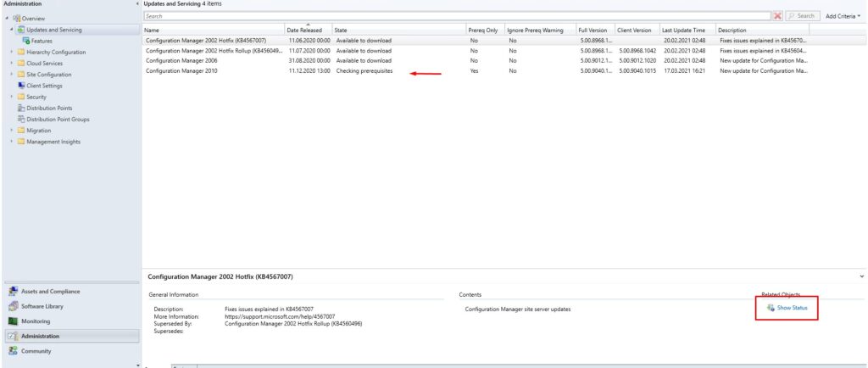Collapse the details pane with the chevron
868x368 pixels.
click(x=862, y=276)
